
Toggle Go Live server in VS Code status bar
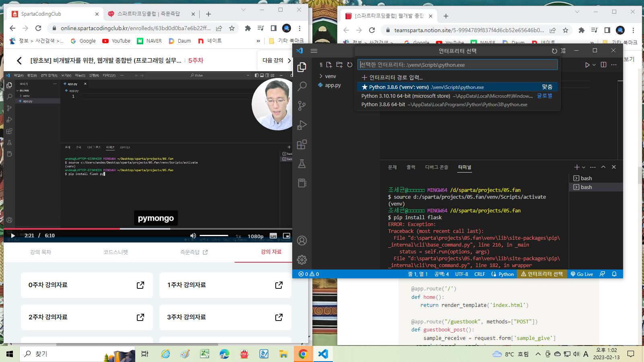click(582, 274)
